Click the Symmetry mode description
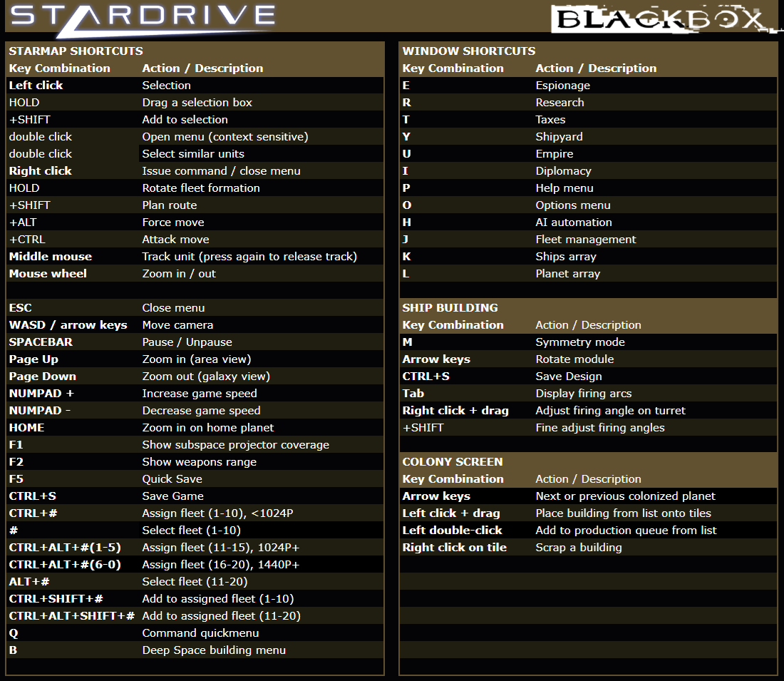 coord(580,342)
